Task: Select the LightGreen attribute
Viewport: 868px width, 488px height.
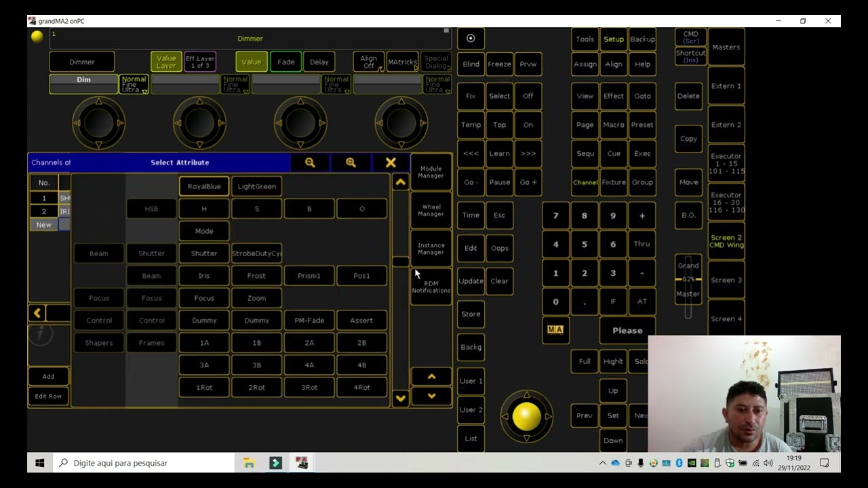Action: 257,186
